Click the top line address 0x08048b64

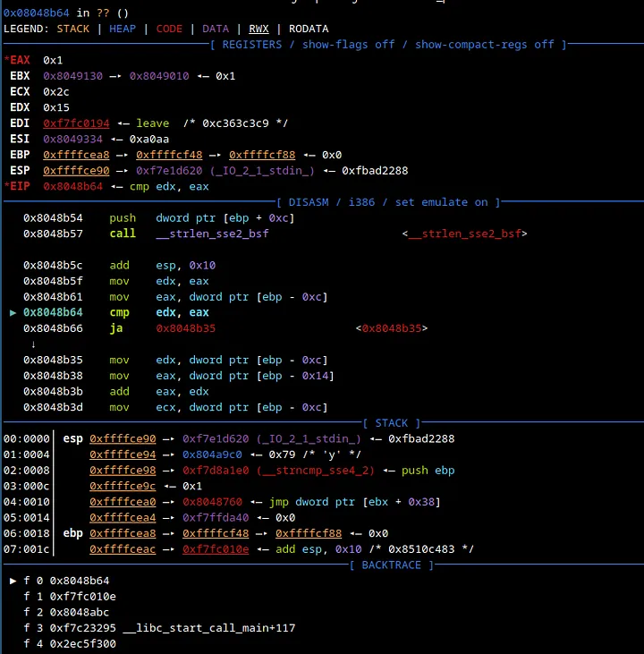point(37,13)
